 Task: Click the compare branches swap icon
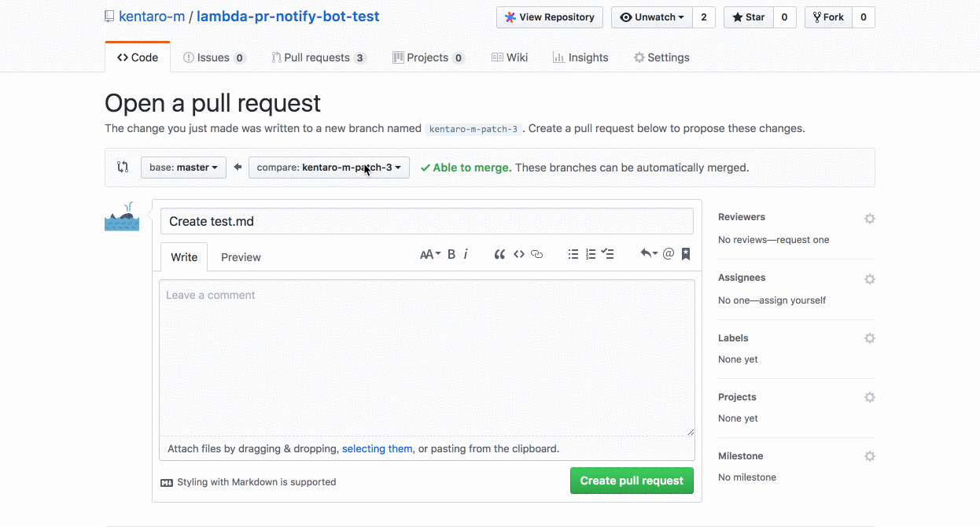(123, 167)
